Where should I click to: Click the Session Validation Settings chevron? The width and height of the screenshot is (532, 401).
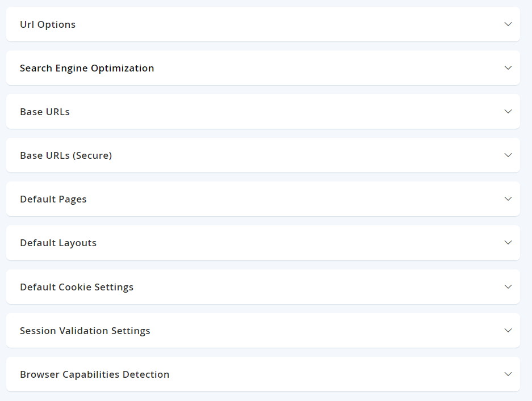tap(508, 331)
